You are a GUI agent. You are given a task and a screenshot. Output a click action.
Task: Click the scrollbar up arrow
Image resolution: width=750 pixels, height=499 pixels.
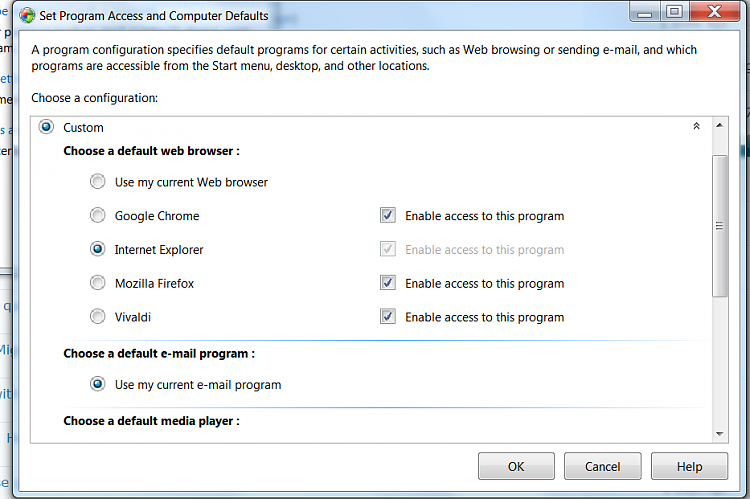tap(719, 125)
